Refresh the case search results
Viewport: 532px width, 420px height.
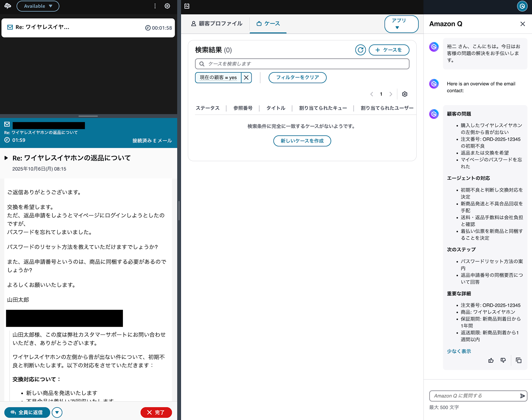coord(360,50)
